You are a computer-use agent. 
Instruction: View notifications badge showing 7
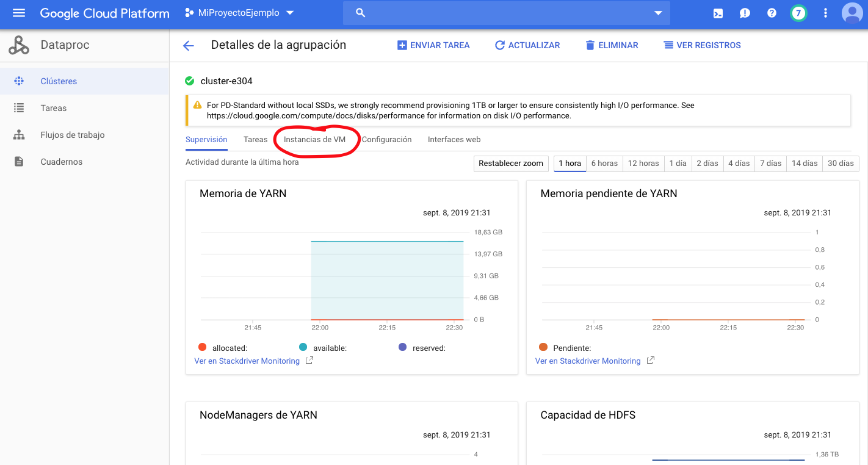(x=798, y=13)
